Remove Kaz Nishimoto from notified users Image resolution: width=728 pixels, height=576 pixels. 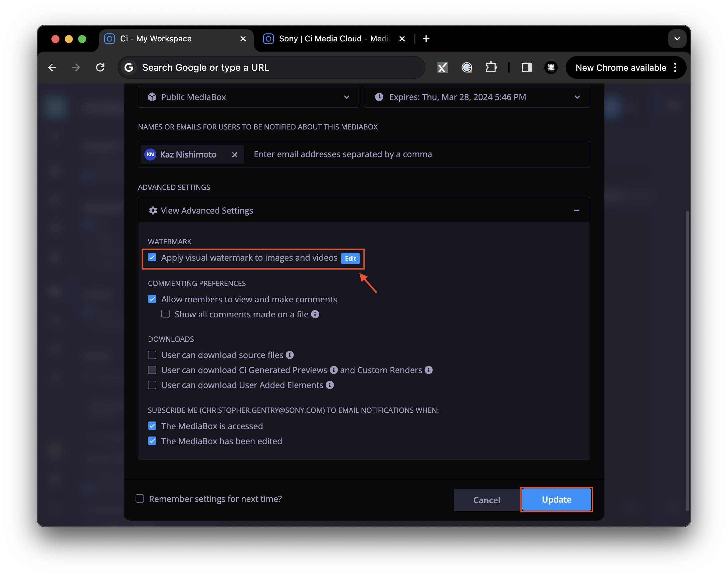point(234,155)
